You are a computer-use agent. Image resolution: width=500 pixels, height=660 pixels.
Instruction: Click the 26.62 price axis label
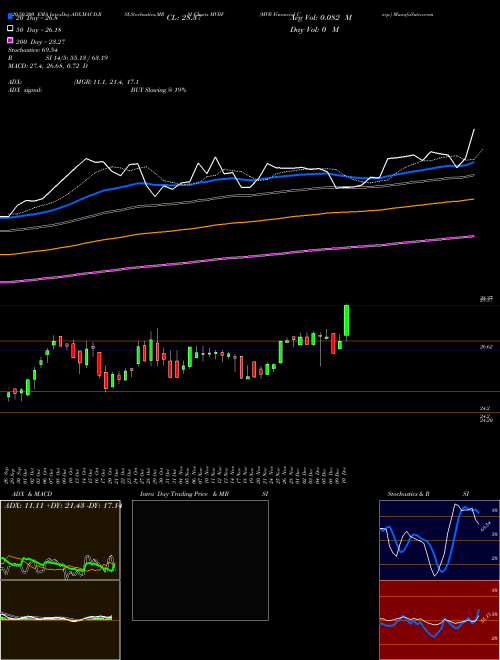tap(486, 347)
